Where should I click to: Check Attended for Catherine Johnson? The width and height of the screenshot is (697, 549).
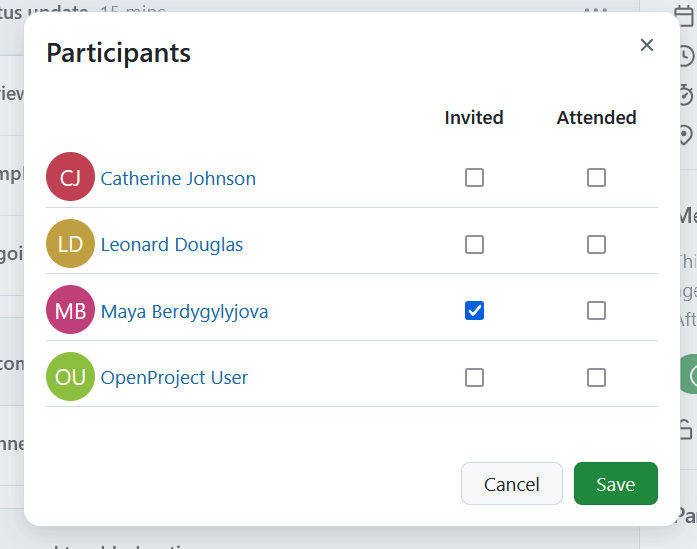click(x=596, y=177)
